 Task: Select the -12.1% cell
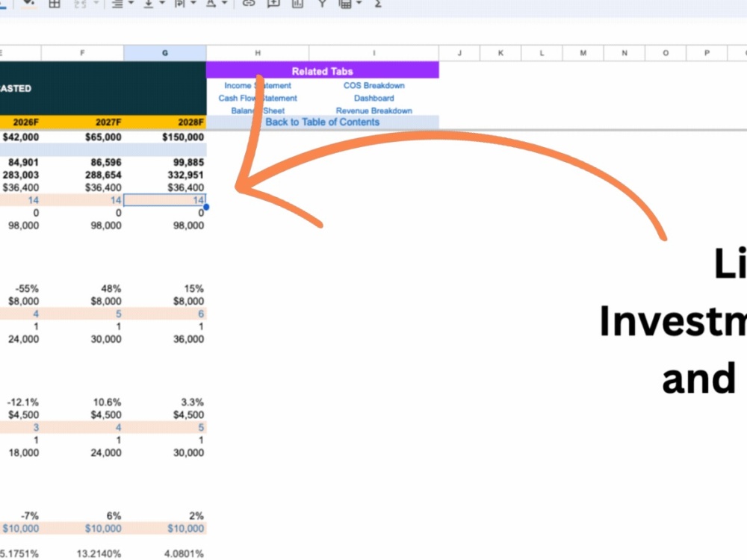(20, 402)
